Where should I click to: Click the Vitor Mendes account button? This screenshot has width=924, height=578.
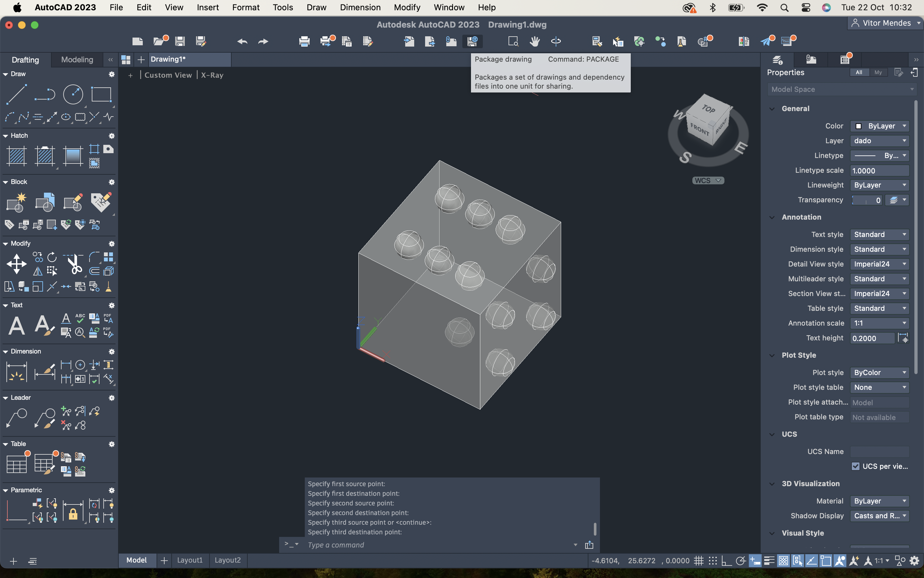886,23
